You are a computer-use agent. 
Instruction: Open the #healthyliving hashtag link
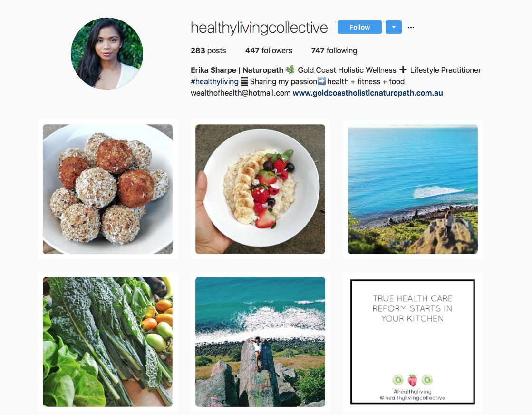(x=214, y=81)
